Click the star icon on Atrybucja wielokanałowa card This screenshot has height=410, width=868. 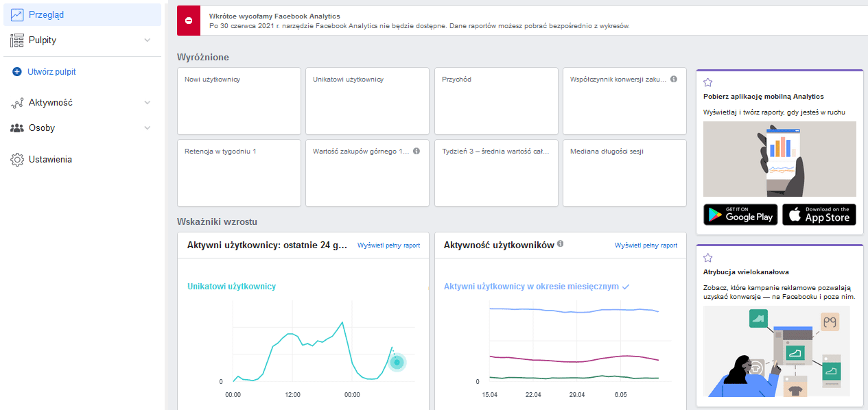tap(708, 257)
